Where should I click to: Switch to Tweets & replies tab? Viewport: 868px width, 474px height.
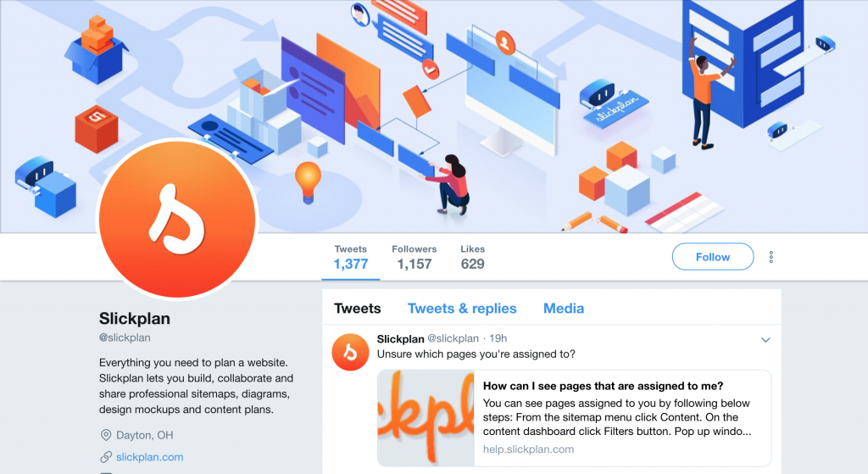tap(462, 309)
